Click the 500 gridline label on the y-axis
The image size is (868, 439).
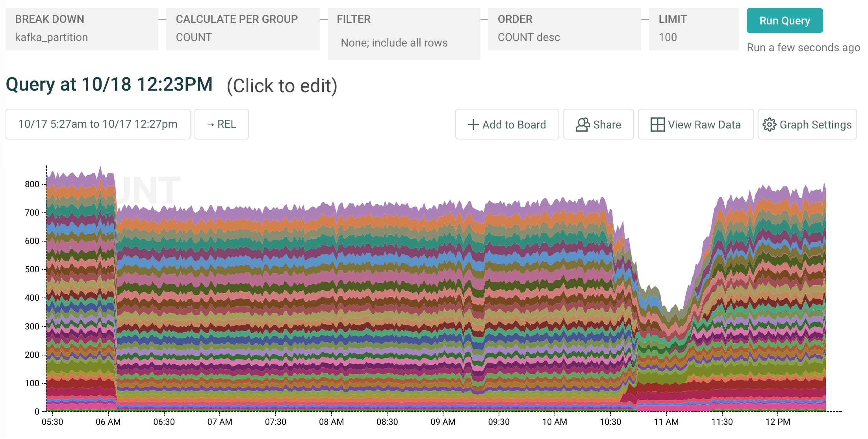32,270
